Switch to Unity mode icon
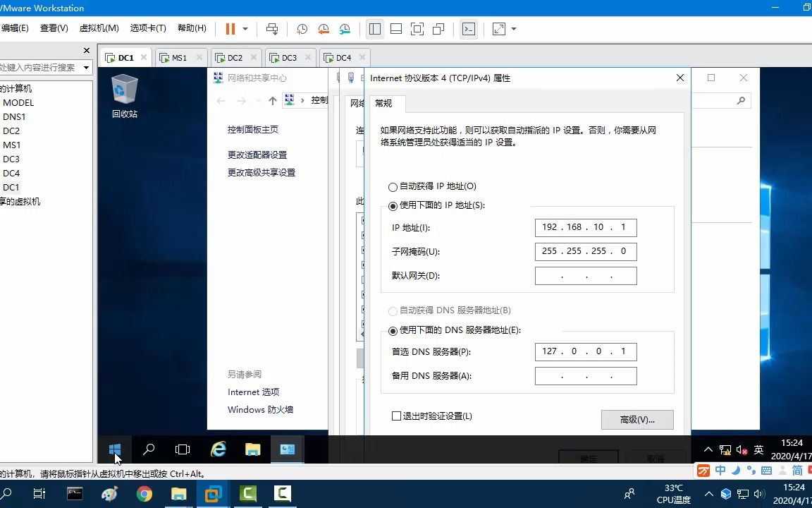 (x=438, y=29)
